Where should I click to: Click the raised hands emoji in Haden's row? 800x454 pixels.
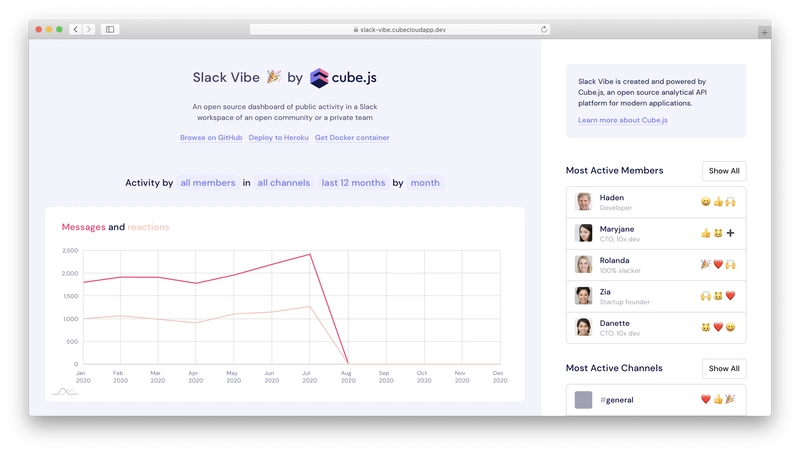731,201
